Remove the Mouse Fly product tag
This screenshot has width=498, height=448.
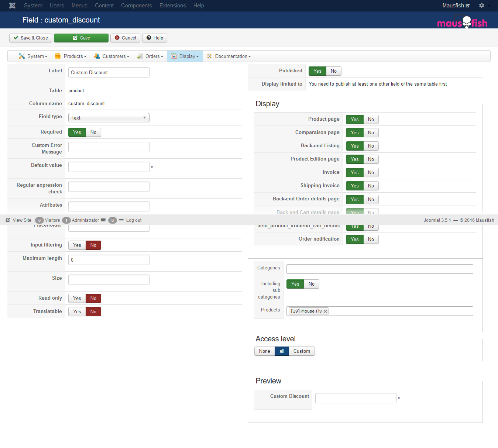point(325,311)
